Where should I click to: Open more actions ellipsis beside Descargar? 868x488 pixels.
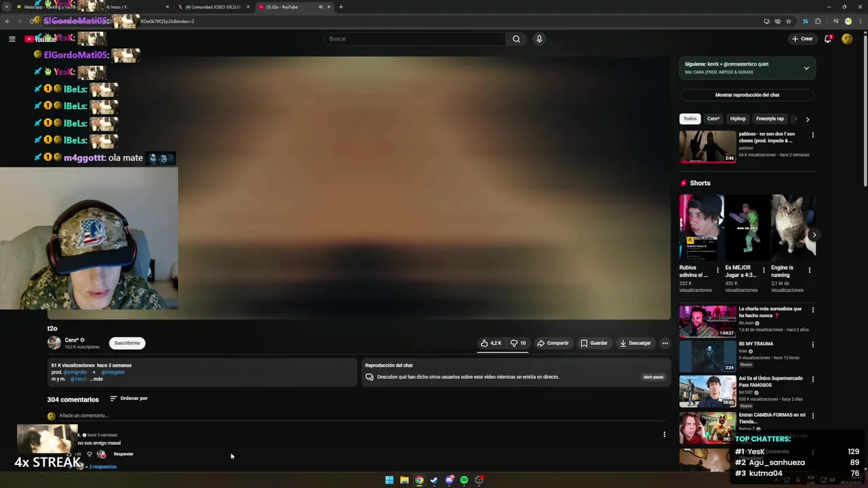point(665,343)
